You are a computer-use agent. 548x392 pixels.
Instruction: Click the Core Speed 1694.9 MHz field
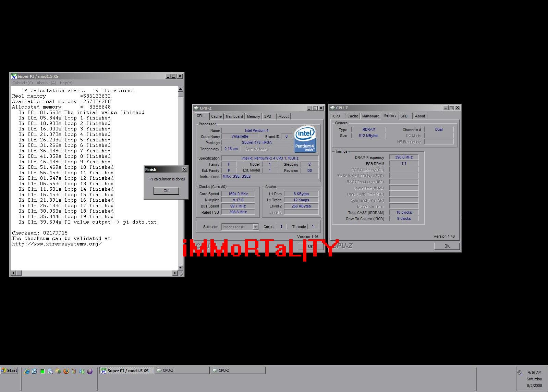pos(238,194)
